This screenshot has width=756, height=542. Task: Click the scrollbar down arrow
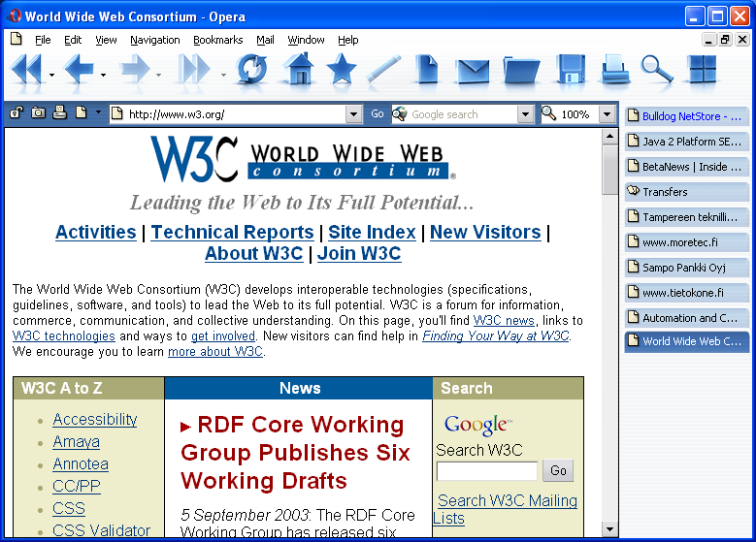609,529
